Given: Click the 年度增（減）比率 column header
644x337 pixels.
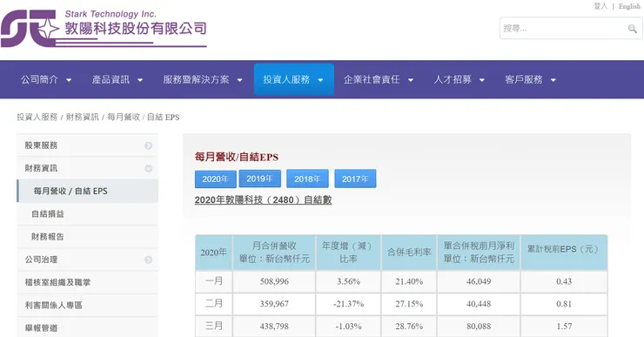Looking at the screenshot, I should pos(348,253).
